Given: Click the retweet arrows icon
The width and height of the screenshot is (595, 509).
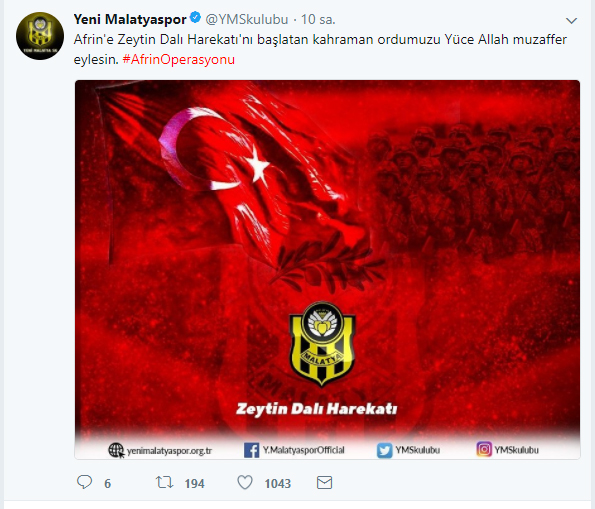Looking at the screenshot, I should tap(164, 482).
